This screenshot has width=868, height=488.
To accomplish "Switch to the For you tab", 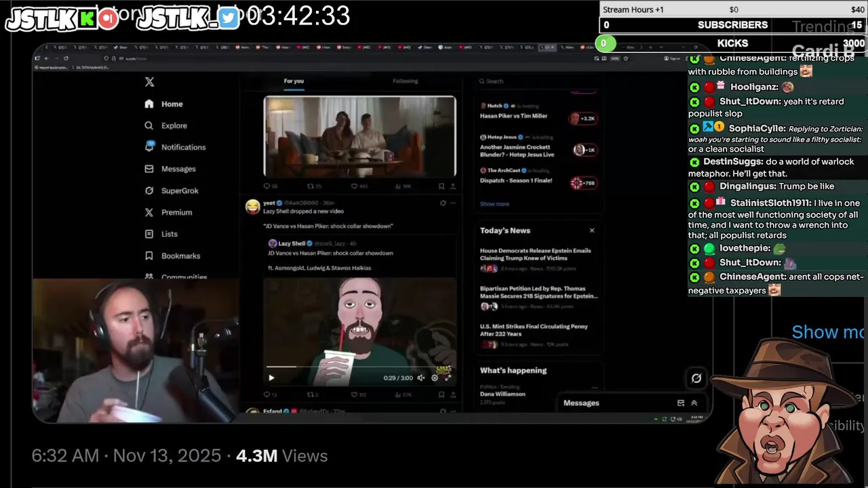I will click(x=294, y=81).
